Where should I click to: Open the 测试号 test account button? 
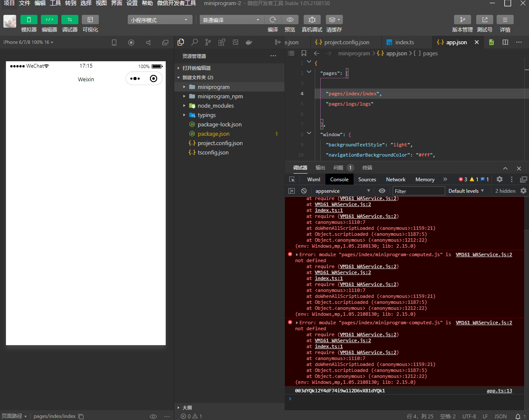(x=485, y=20)
